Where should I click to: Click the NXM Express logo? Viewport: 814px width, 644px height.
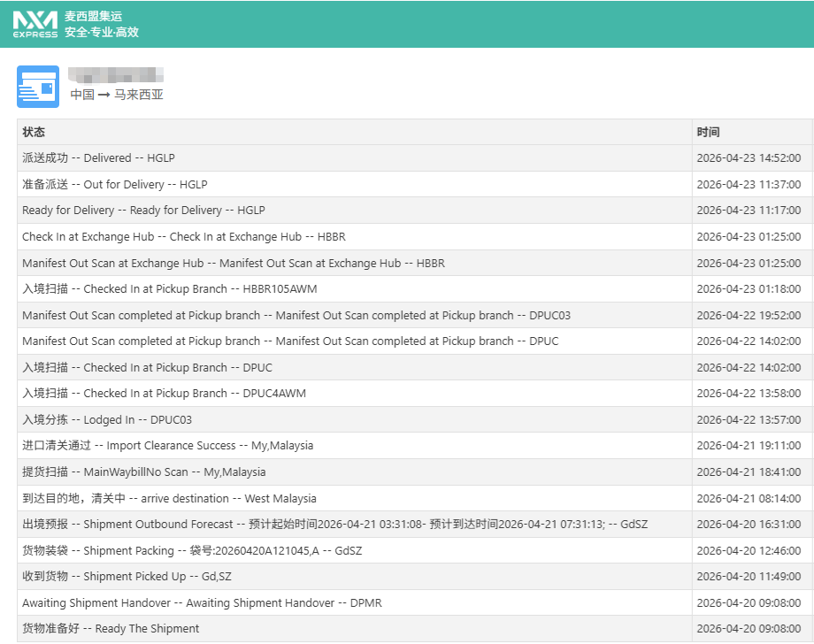(x=35, y=25)
